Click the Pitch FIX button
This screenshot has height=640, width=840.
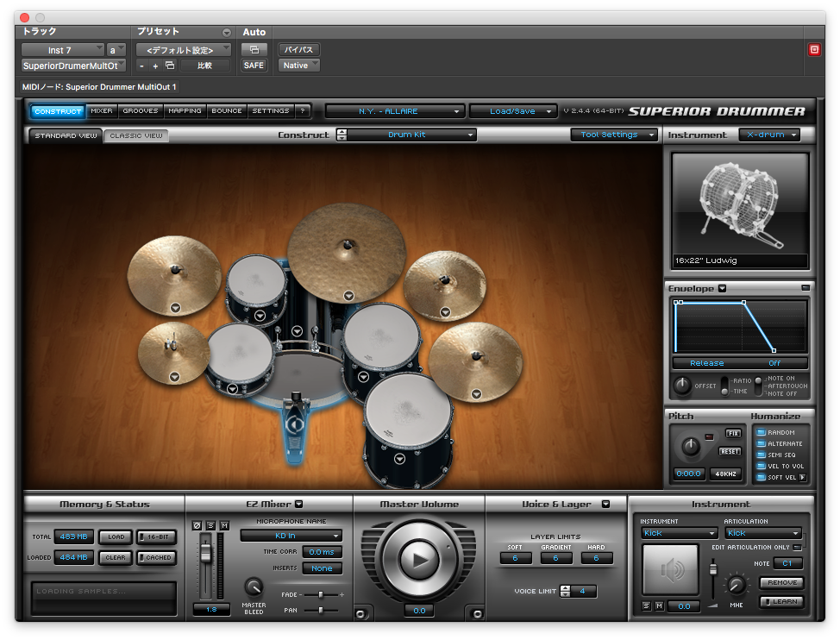click(x=733, y=433)
